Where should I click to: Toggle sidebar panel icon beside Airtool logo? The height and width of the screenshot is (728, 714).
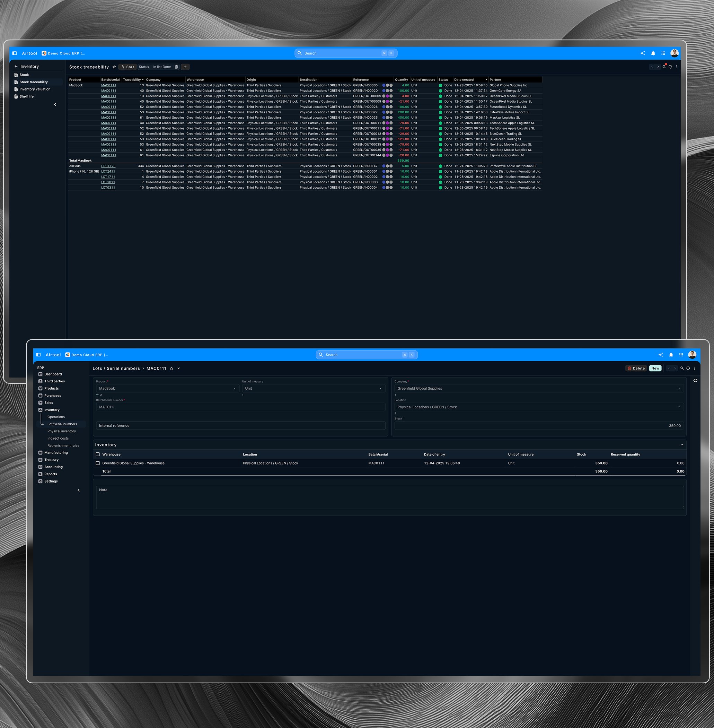click(x=15, y=53)
